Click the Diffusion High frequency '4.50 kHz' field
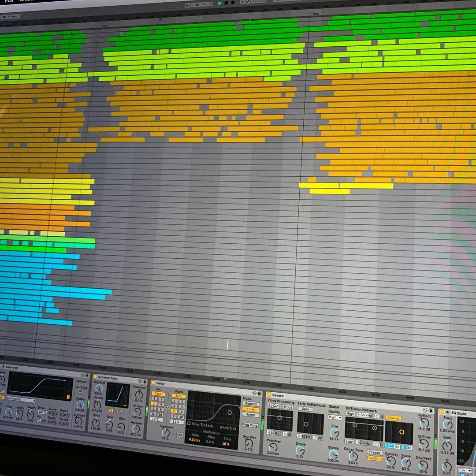476x476 pixels. (x=364, y=415)
